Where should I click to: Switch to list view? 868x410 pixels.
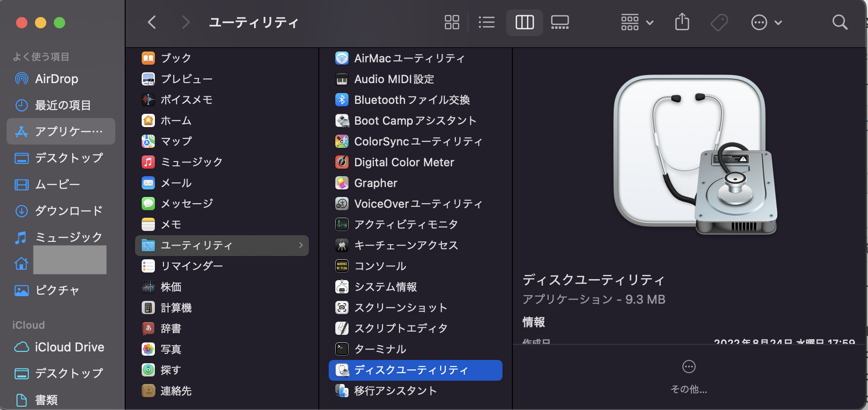click(486, 22)
